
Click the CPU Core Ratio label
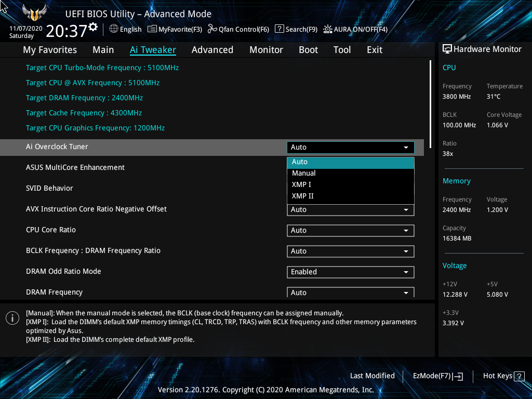[x=51, y=230]
